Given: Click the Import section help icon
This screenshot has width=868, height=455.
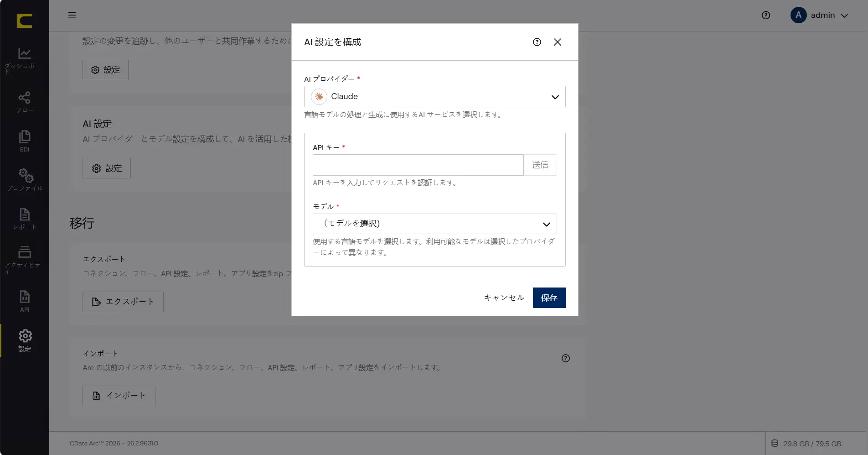Looking at the screenshot, I should (566, 358).
